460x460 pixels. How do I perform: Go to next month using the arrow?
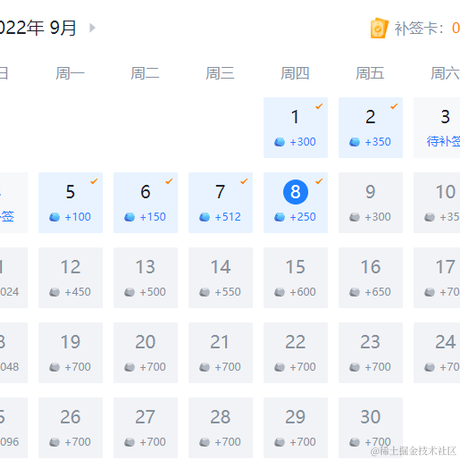[x=92, y=28]
